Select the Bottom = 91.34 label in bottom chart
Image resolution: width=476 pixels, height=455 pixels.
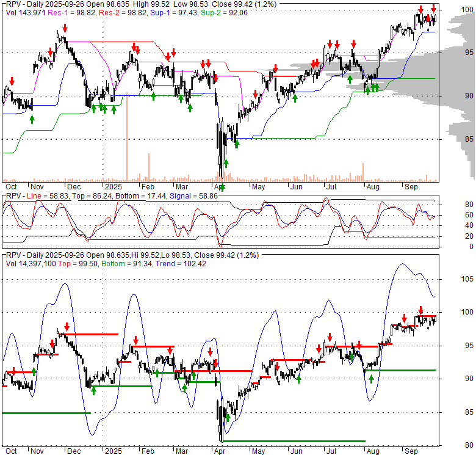click(126, 264)
